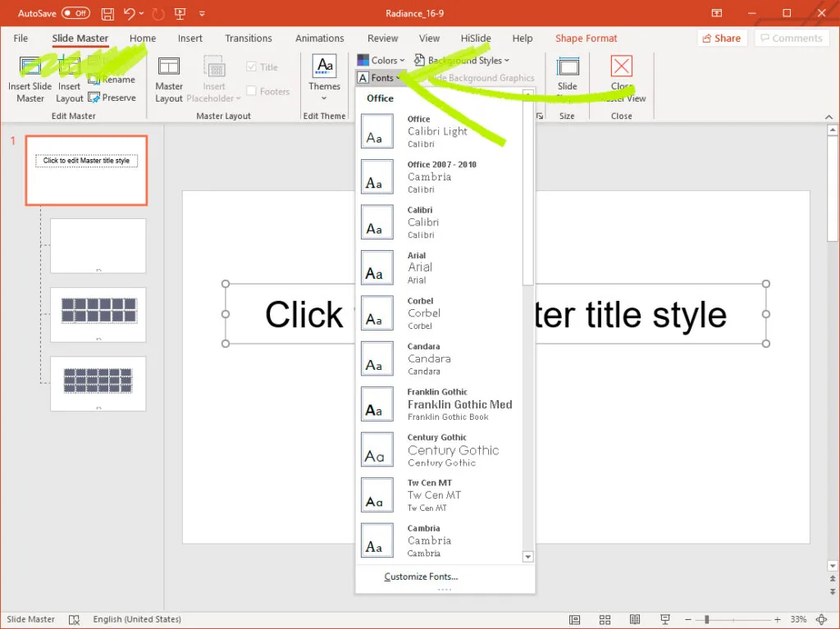Switch to Slide Sorter view icon
Image resolution: width=840 pixels, height=629 pixels.
[605, 619]
